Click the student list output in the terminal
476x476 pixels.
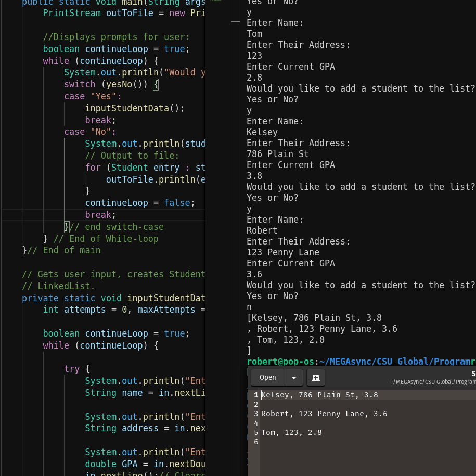(x=323, y=328)
